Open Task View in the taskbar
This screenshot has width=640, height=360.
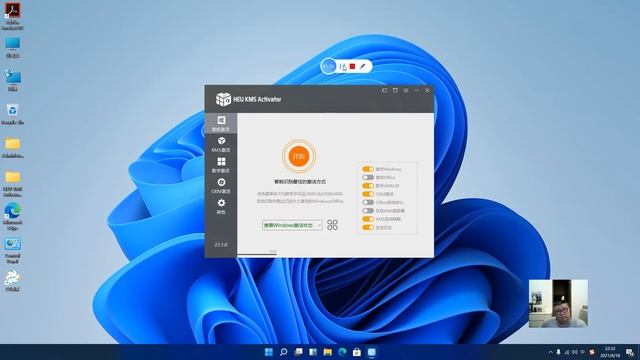[298, 352]
